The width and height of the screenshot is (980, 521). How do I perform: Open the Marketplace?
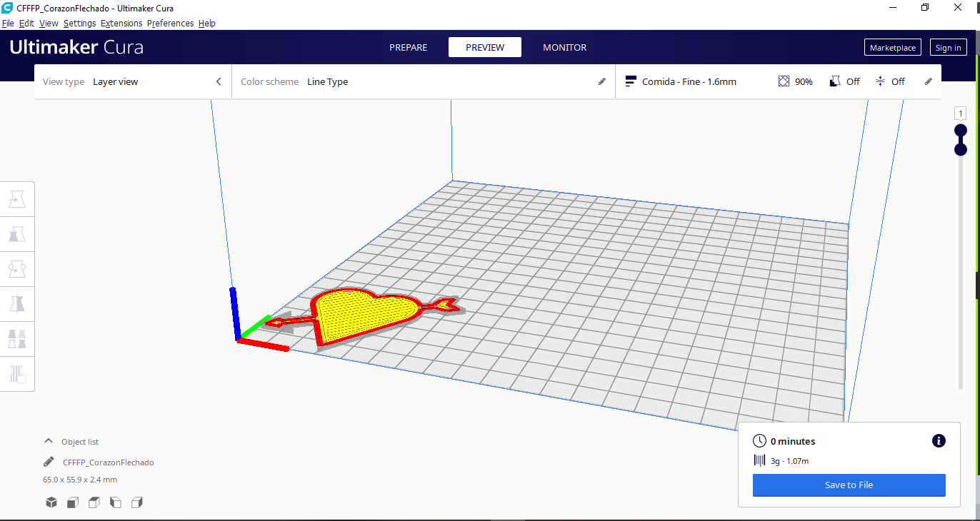[x=893, y=48]
